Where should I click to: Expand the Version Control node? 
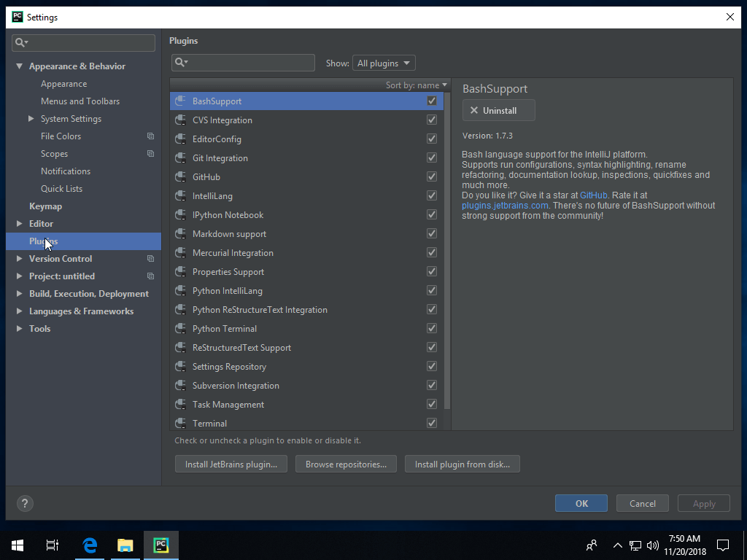coord(19,259)
